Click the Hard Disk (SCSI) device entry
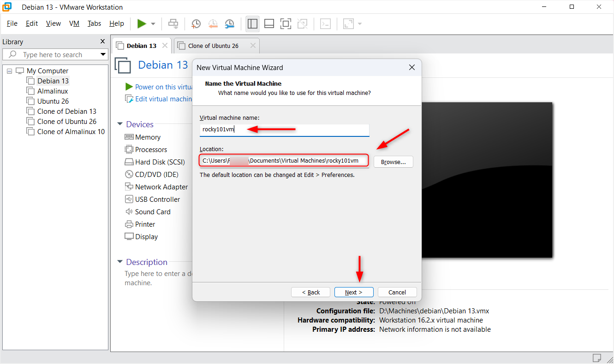This screenshot has height=364, width=614. tap(155, 162)
